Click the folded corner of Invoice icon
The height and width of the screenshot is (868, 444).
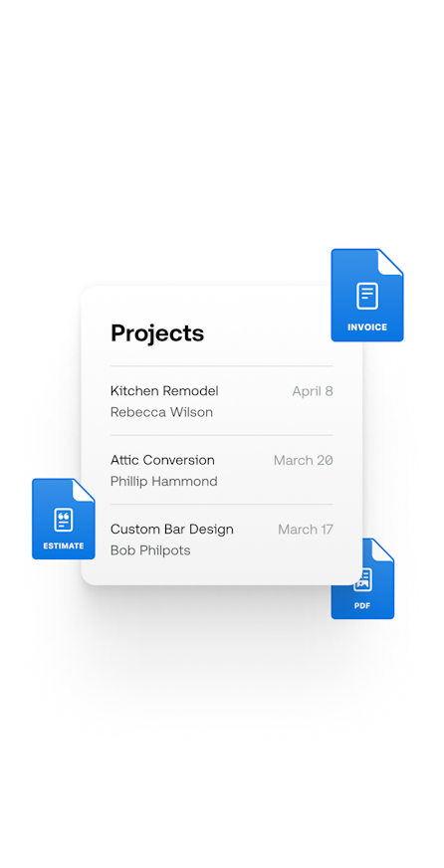(x=390, y=261)
